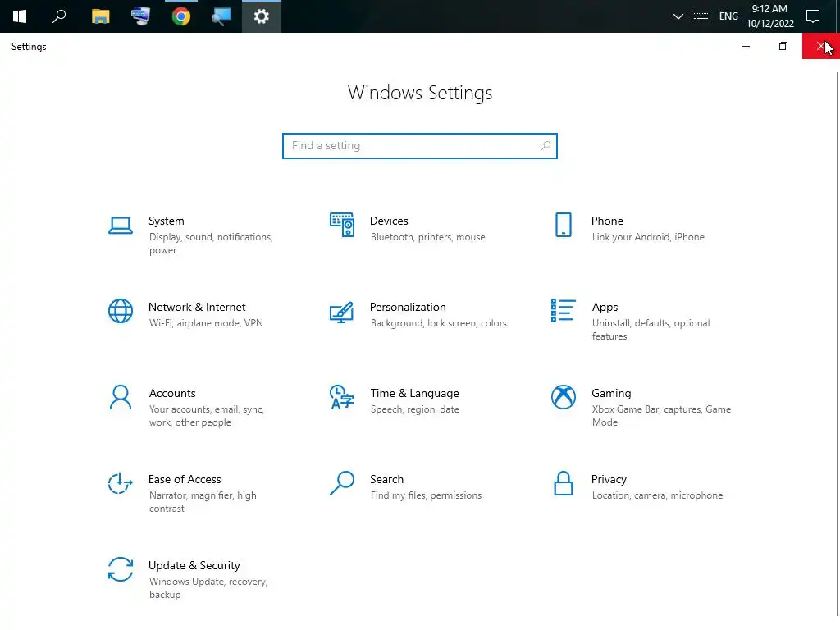Click the Update & Security heading
The height and width of the screenshot is (630, 840).
194,566
